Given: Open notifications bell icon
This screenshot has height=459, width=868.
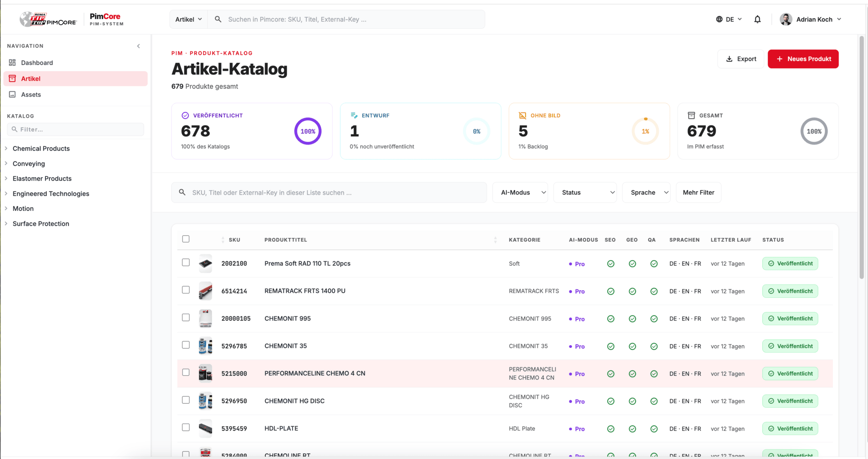Looking at the screenshot, I should [757, 19].
